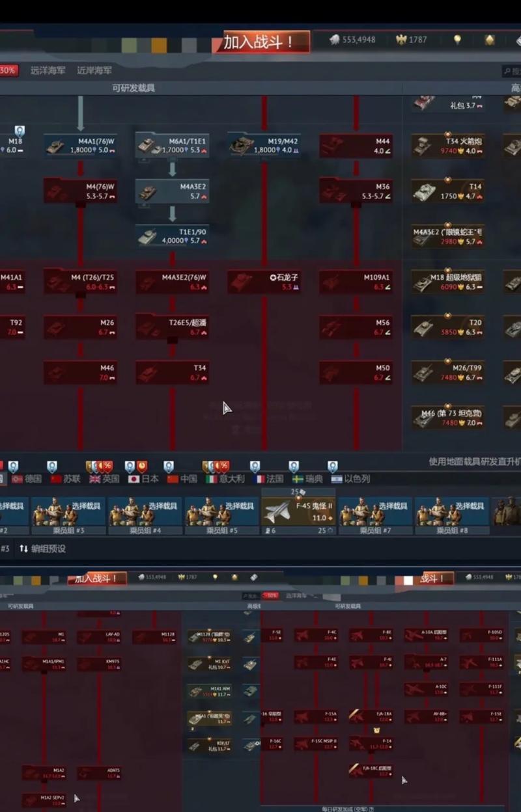Switch to the 远洋海军 tab

49,70
